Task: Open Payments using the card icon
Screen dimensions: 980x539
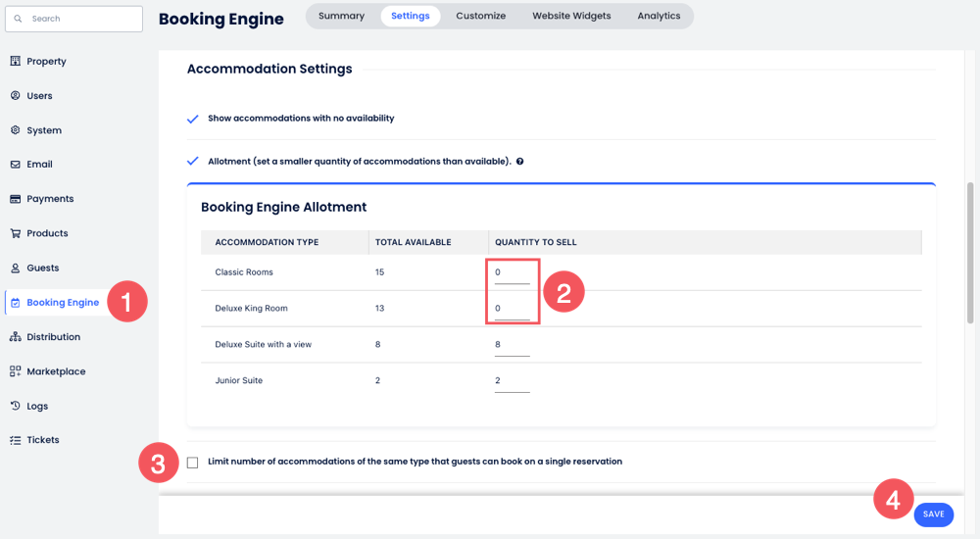Action: click(x=16, y=199)
